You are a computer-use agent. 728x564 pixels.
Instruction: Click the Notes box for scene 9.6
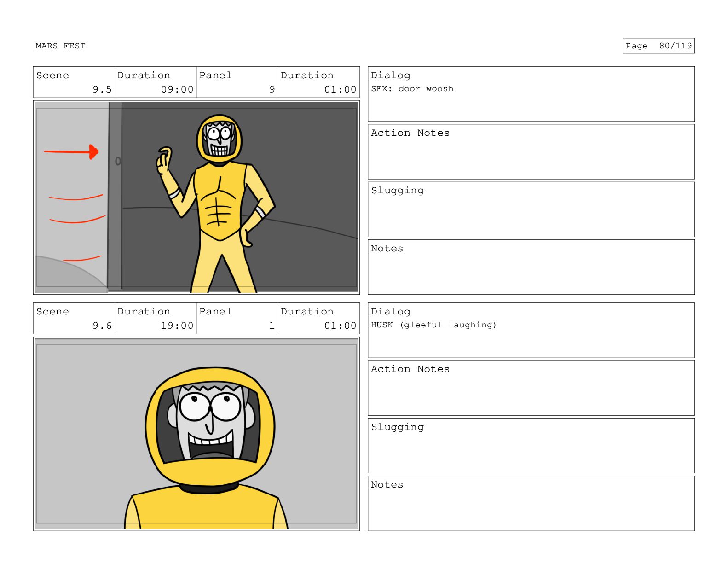[531, 503]
